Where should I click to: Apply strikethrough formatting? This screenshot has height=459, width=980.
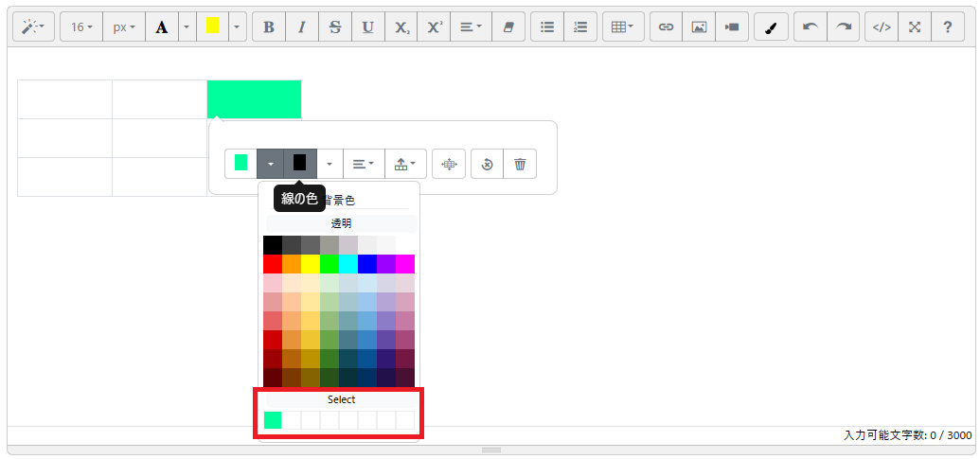click(334, 27)
